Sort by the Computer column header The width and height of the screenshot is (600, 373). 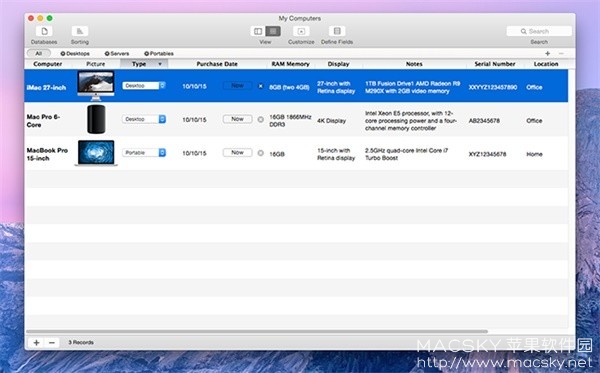[48, 64]
